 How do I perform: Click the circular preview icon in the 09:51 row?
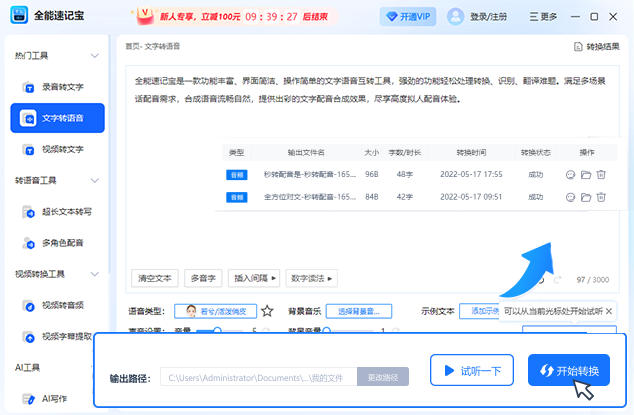tap(570, 197)
